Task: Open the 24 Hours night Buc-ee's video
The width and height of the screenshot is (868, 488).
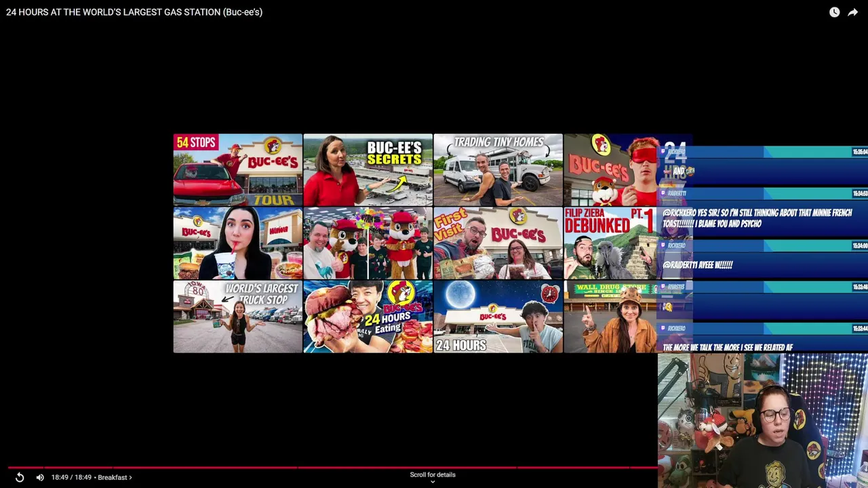Action: point(498,317)
